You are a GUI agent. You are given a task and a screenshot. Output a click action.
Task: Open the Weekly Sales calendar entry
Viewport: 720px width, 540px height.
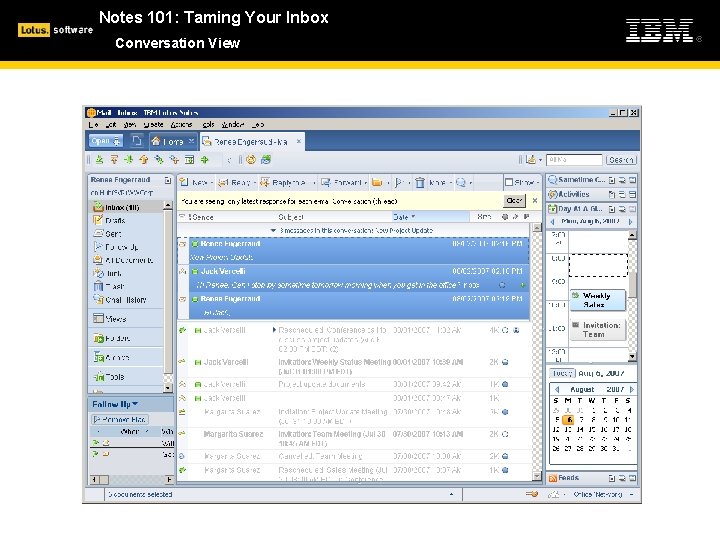pyautogui.click(x=597, y=300)
